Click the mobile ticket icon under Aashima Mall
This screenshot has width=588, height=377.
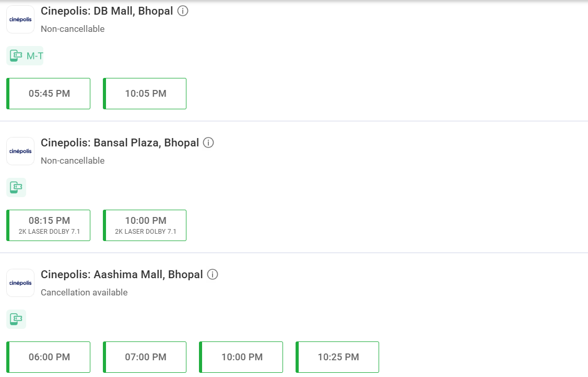pyautogui.click(x=16, y=319)
